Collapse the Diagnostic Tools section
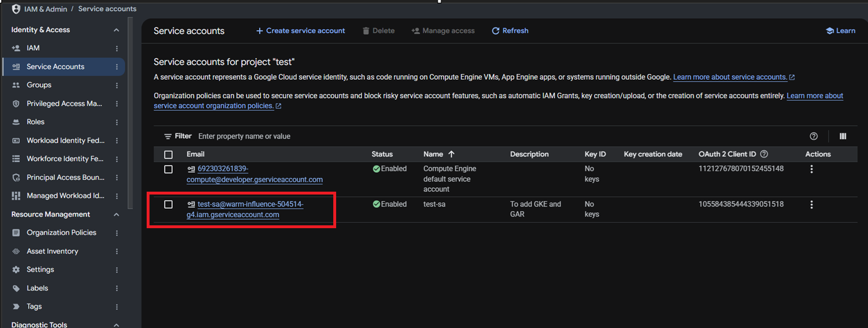This screenshot has height=328, width=868. coord(116,325)
